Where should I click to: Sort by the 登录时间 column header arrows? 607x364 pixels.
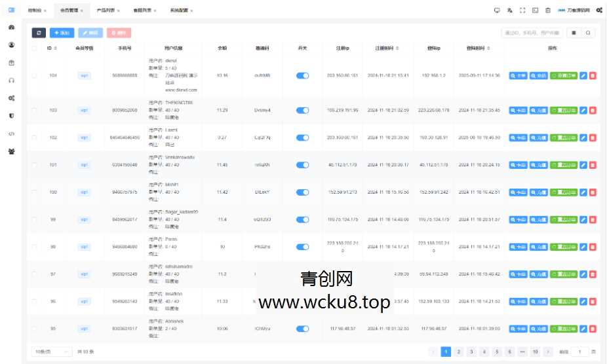click(488, 48)
